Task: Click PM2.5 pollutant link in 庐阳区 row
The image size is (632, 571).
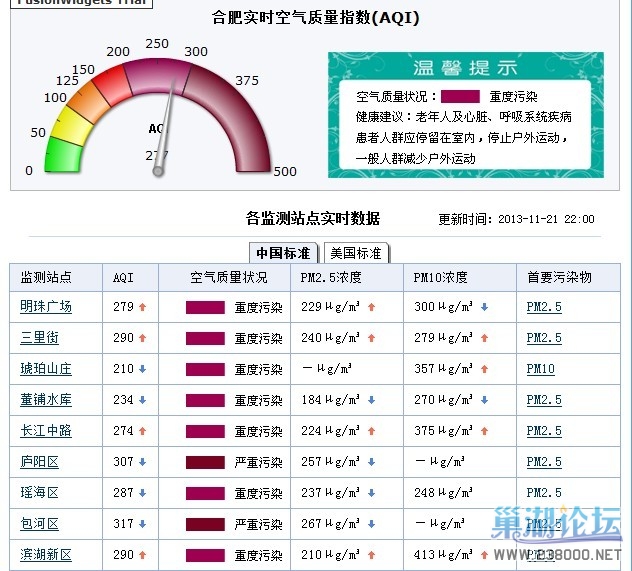Action: tap(544, 462)
